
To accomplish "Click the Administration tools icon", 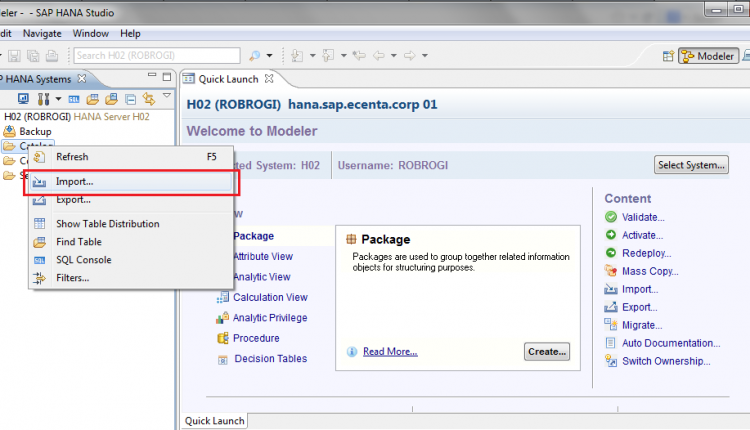I will coord(44,99).
